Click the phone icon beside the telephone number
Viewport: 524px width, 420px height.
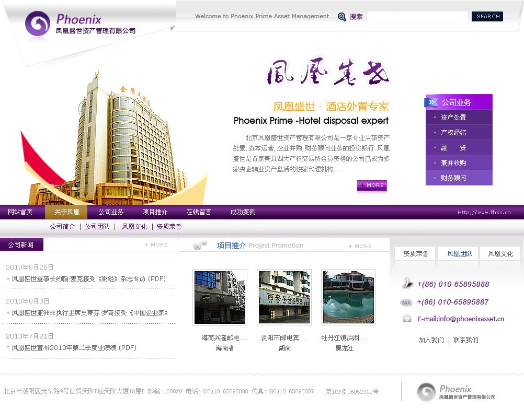point(407,284)
